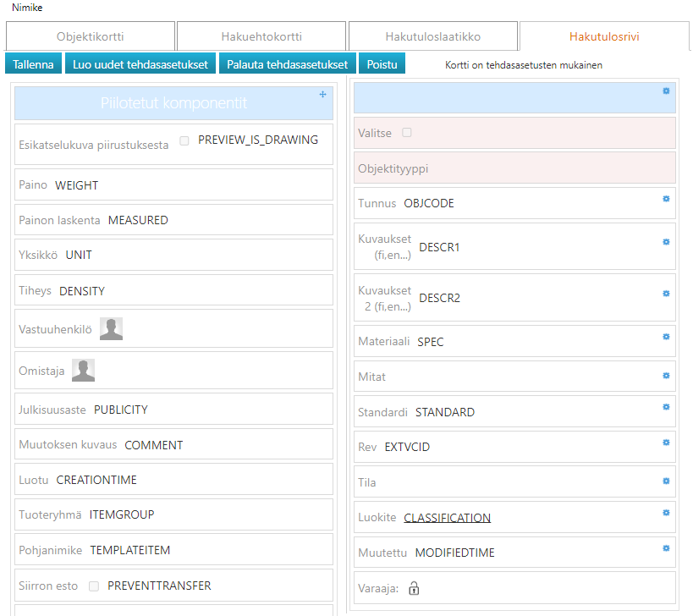Open the Muutettu row settings gear
The height and width of the screenshot is (616, 693).
666,548
